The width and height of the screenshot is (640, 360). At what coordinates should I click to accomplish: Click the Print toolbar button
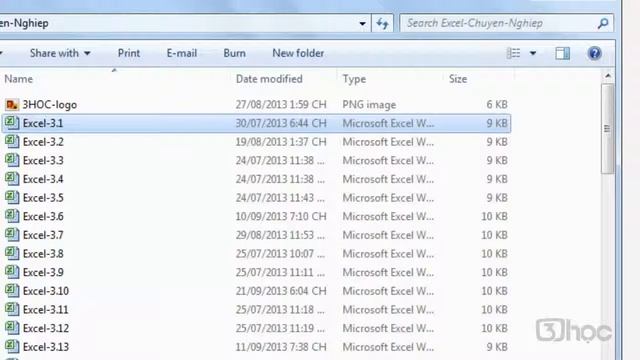129,53
